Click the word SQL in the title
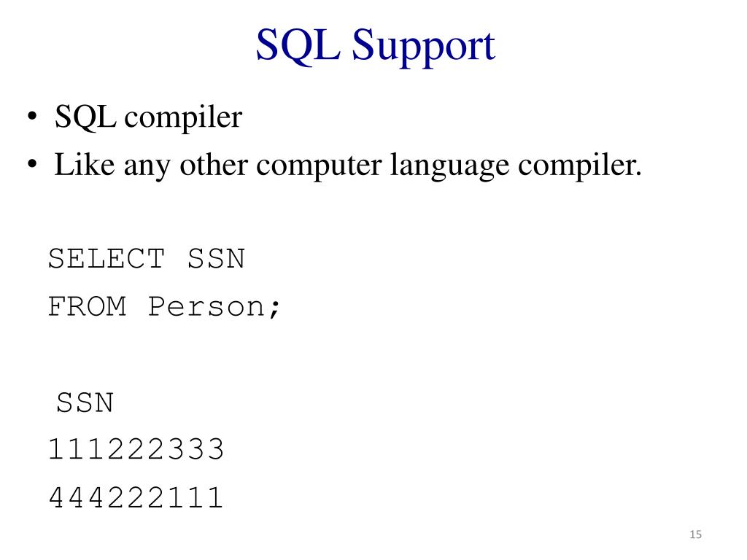Screen dimensions: 747x560 [298, 45]
